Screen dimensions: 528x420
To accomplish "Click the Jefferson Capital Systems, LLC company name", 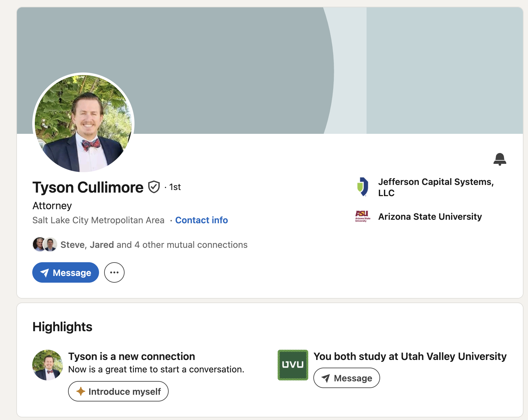I will click(x=436, y=187).
